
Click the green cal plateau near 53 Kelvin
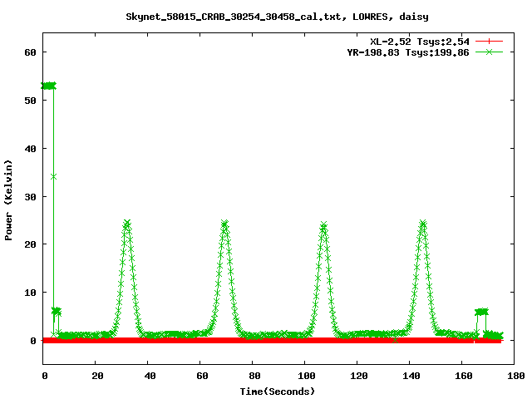pos(48,86)
